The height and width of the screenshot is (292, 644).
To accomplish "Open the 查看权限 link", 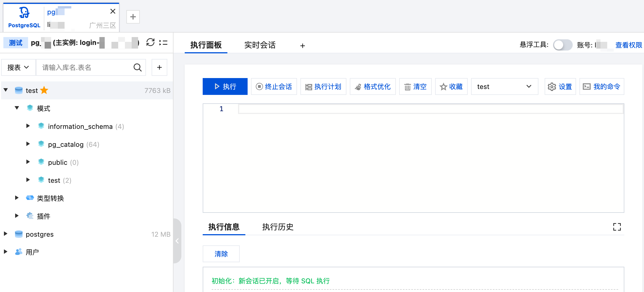I will pyautogui.click(x=628, y=45).
